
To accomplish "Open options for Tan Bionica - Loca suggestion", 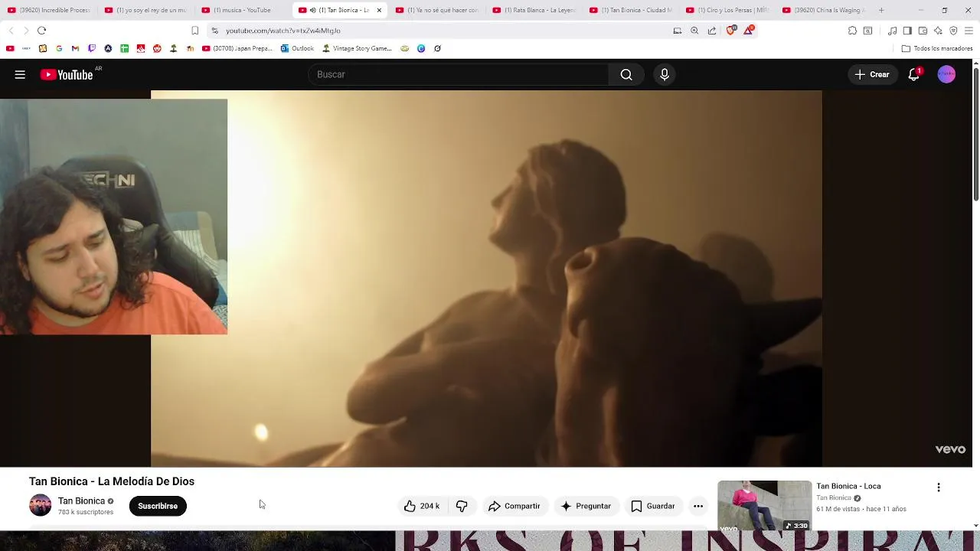I will [939, 487].
